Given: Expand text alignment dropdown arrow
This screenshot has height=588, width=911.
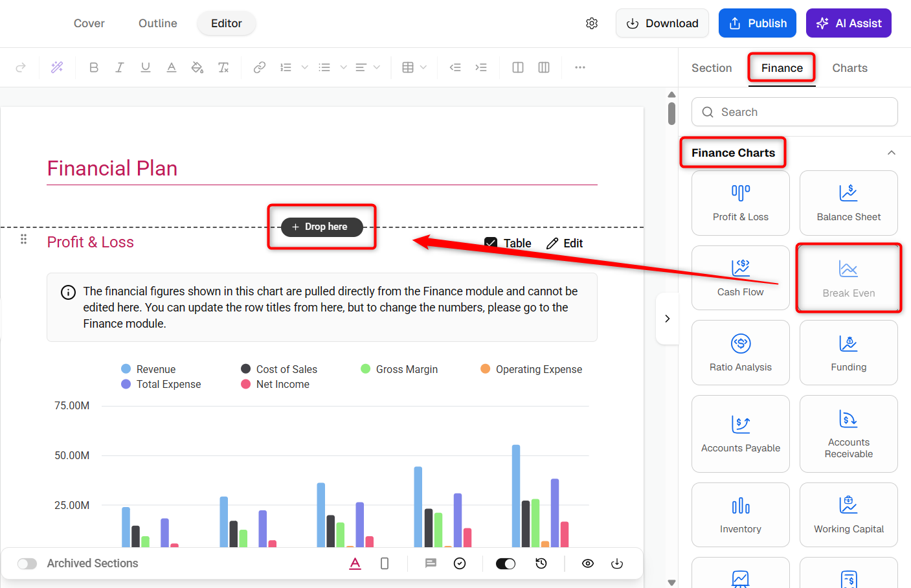Looking at the screenshot, I should (377, 67).
